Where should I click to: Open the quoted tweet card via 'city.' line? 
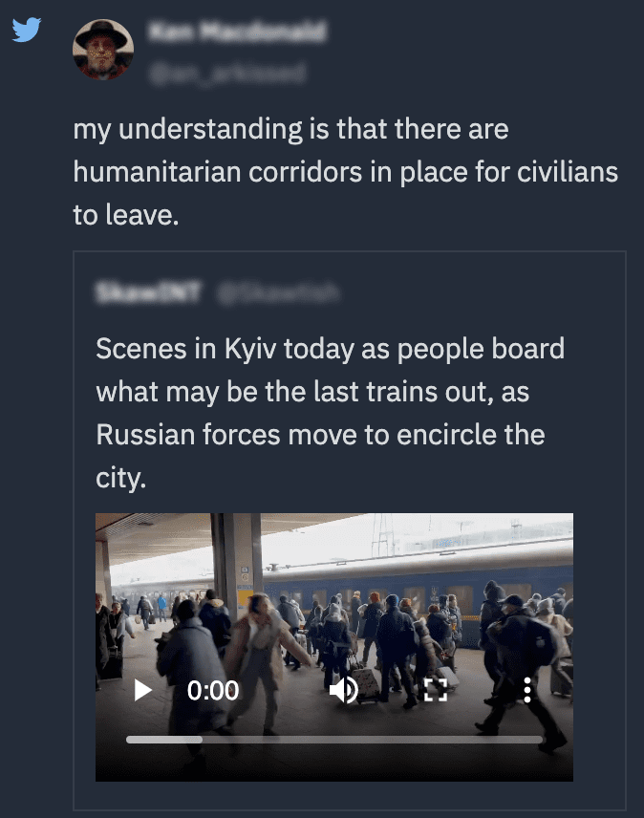[121, 478]
